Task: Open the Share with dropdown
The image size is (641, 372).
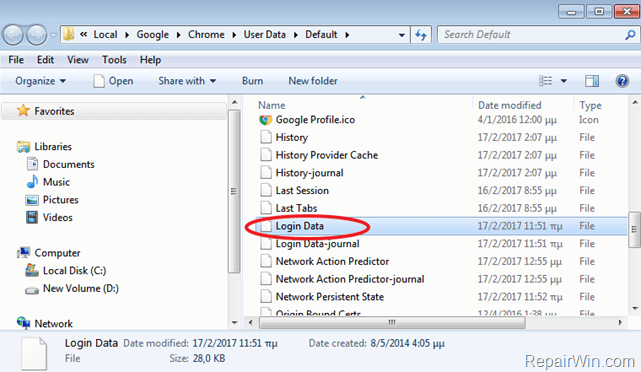Action: [187, 81]
